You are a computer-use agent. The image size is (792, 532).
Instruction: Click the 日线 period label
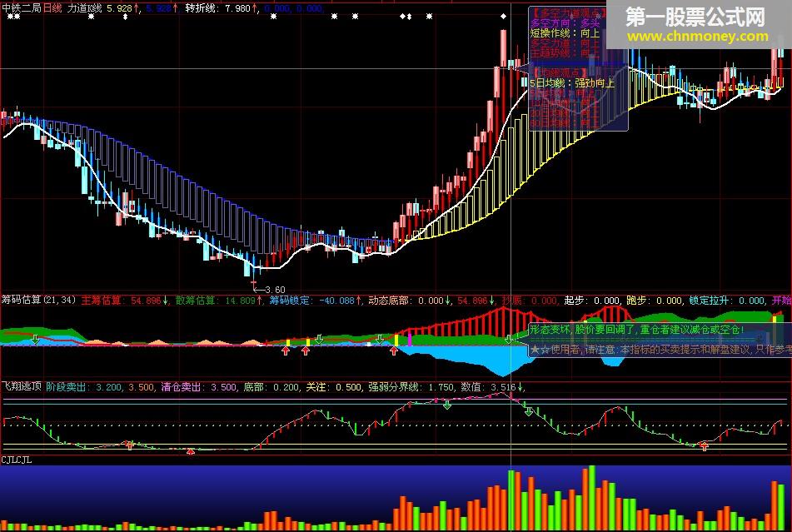(52, 8)
